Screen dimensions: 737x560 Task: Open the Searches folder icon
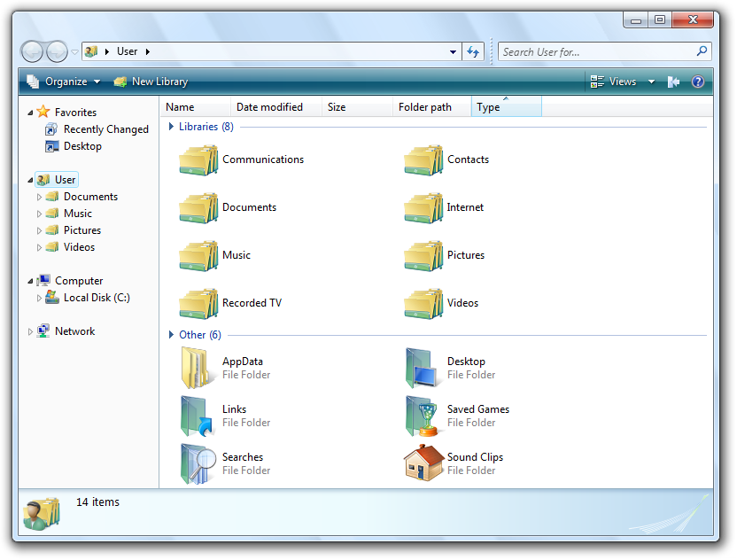click(x=198, y=463)
